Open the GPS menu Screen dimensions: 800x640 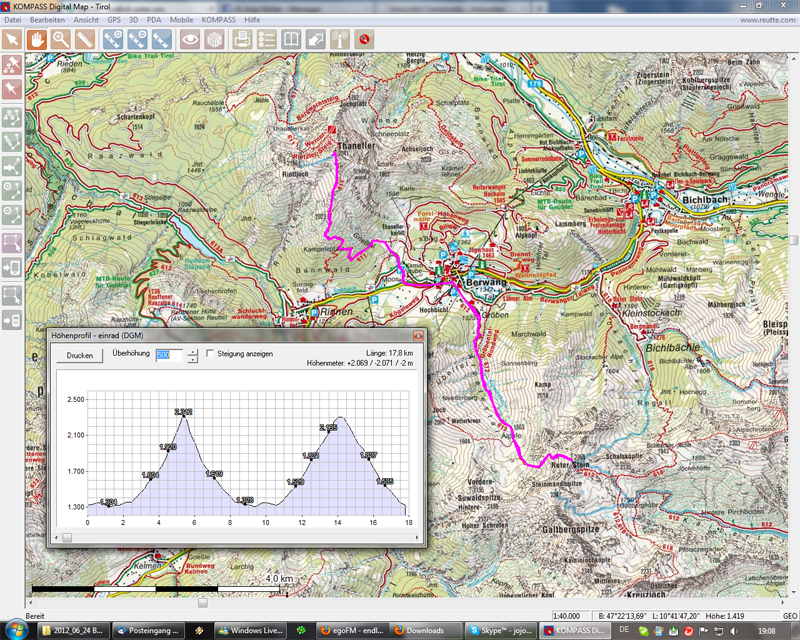[114, 20]
